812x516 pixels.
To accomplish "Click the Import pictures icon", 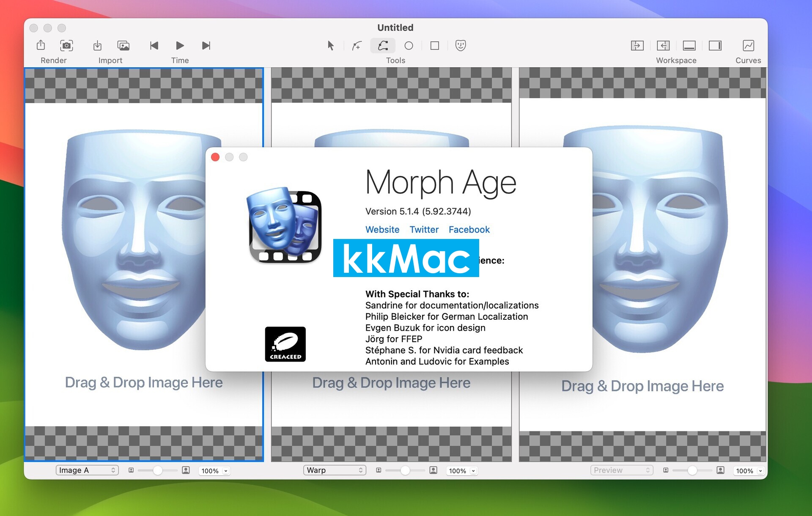I will (x=123, y=45).
